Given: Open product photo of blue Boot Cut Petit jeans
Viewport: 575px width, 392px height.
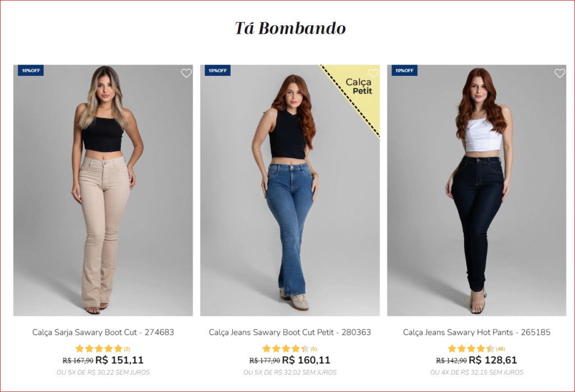Looking at the screenshot, I should 290,190.
